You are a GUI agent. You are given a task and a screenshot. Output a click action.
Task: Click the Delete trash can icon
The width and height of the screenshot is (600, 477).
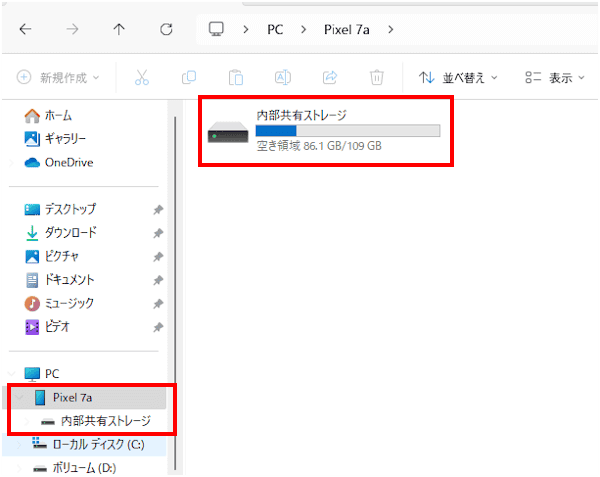click(377, 78)
